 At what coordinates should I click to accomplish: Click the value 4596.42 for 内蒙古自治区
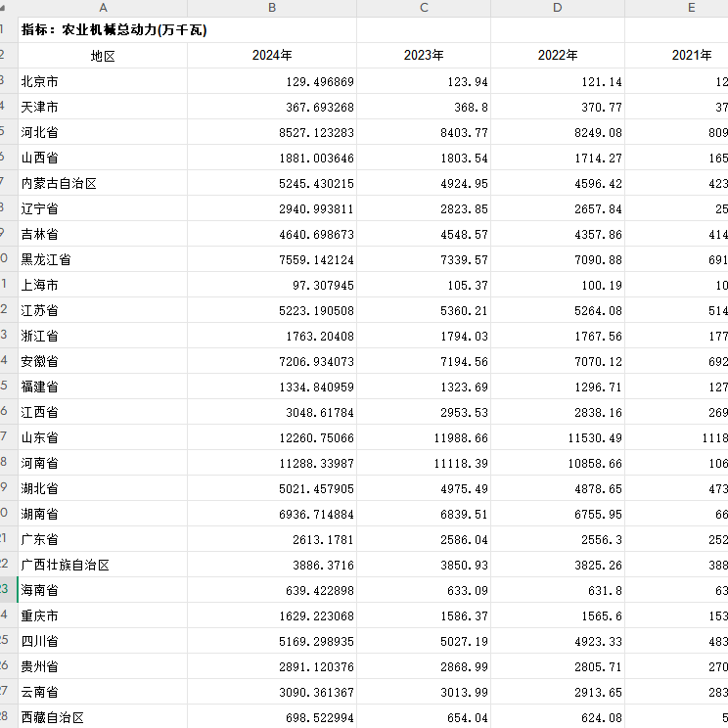point(558,183)
